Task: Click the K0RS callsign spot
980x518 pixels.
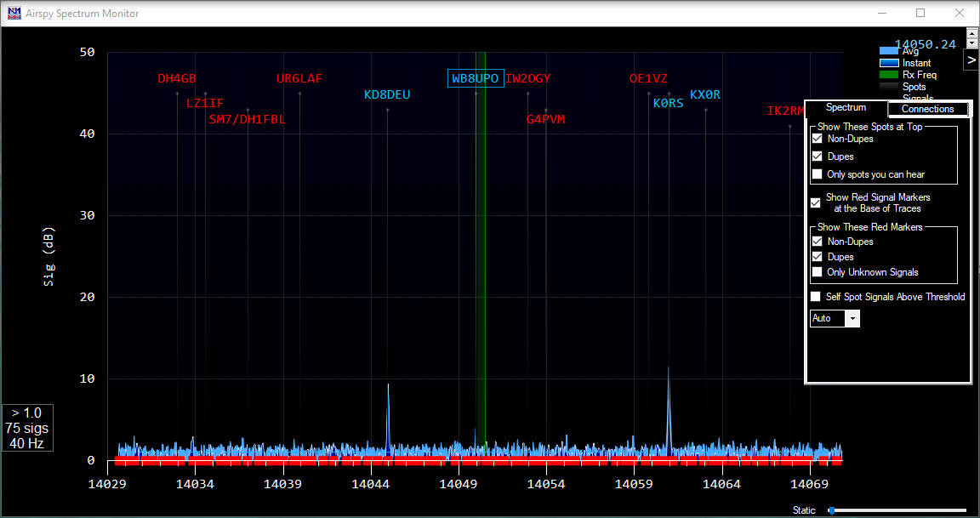Action: coord(668,103)
